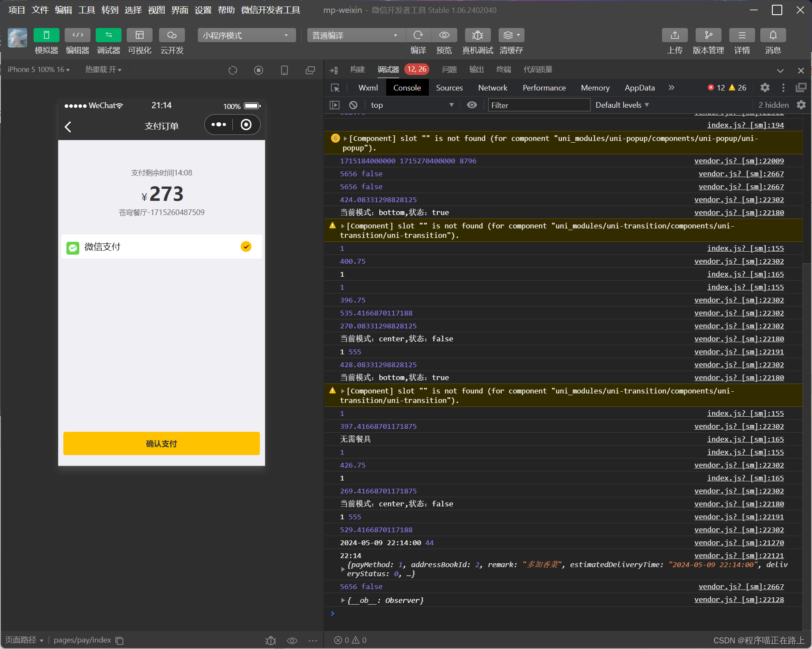Open the mini program three-dots capsule menu
Viewport: 812px width, 649px height.
219,125
